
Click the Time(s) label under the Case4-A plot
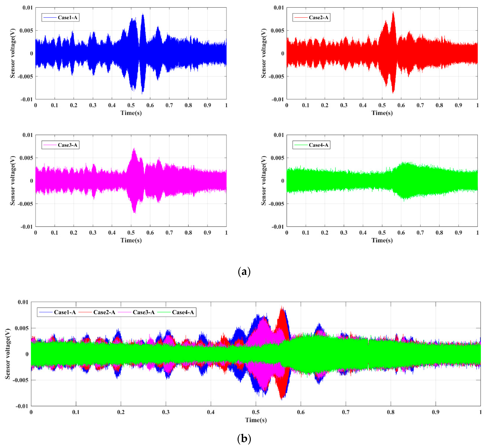tap(382, 240)
